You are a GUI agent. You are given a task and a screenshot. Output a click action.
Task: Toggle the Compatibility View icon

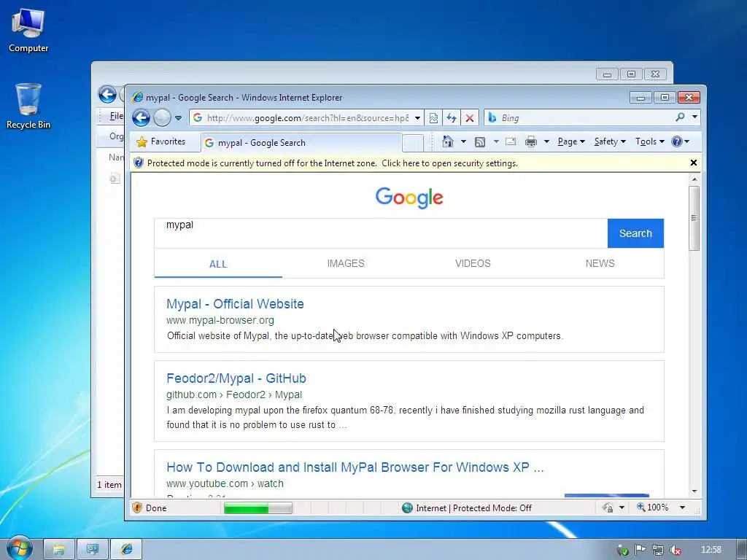pos(433,118)
